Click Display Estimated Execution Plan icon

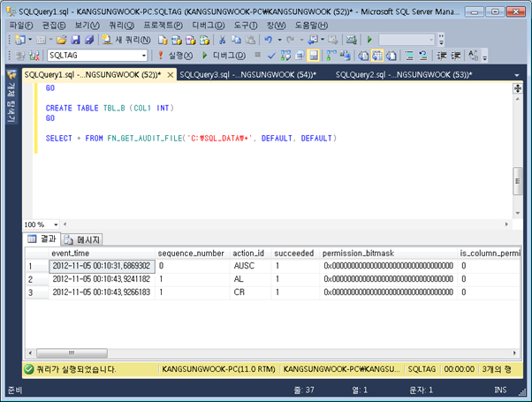(x=285, y=56)
